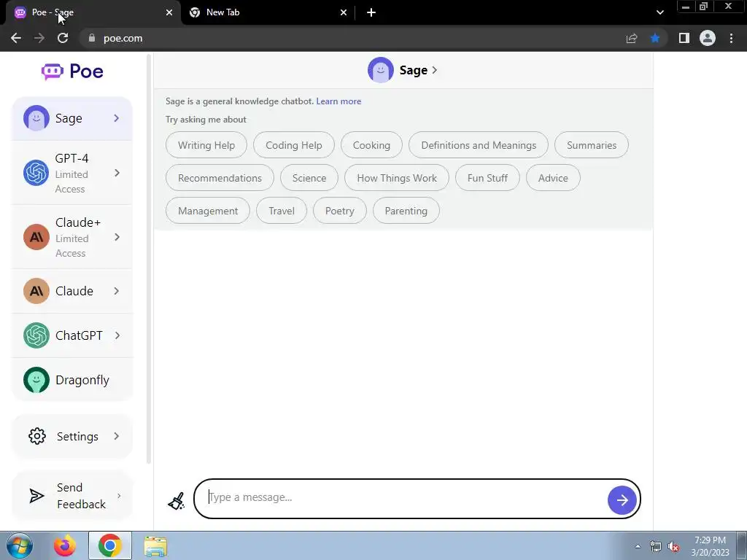
Task: Toggle the browser side panel icon
Action: 684,38
